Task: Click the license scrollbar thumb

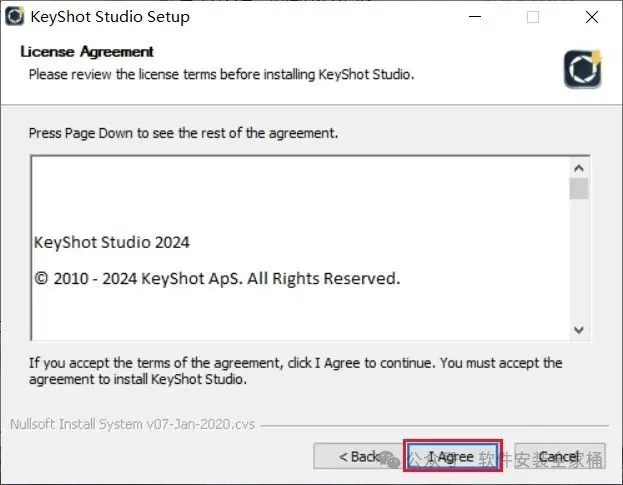Action: (x=578, y=189)
